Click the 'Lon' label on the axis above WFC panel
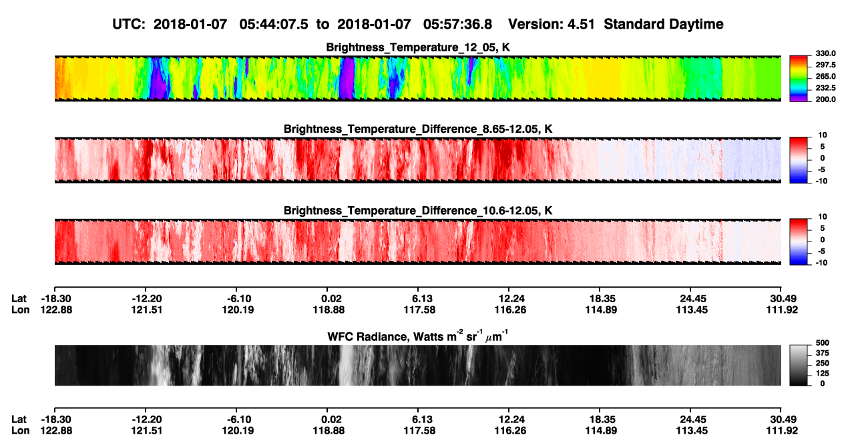This screenshot has width=868, height=445. click(20, 310)
